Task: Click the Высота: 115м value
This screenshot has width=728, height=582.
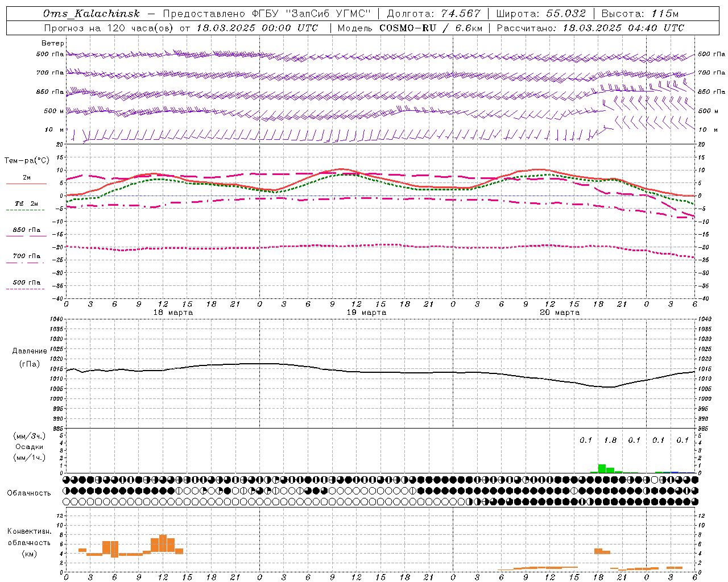Action: (640, 14)
